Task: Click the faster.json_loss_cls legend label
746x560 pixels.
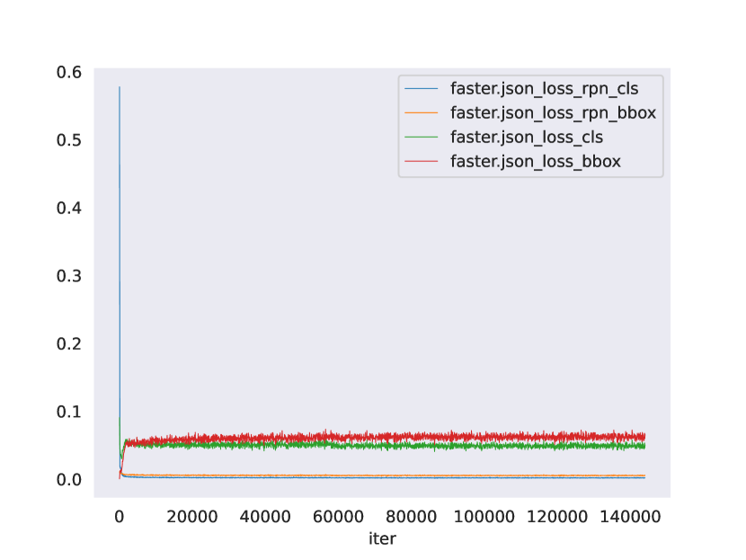Action: coord(527,138)
